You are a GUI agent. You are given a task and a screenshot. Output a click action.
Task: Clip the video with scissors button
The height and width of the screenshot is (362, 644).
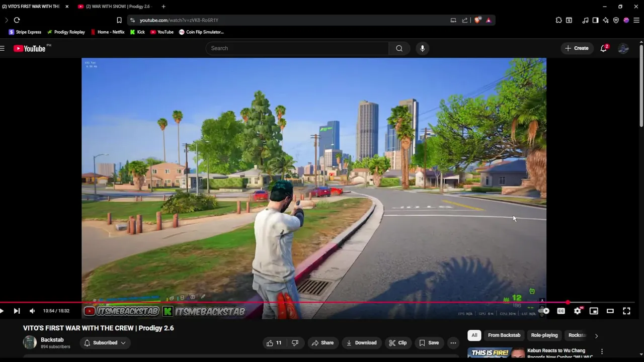click(397, 343)
